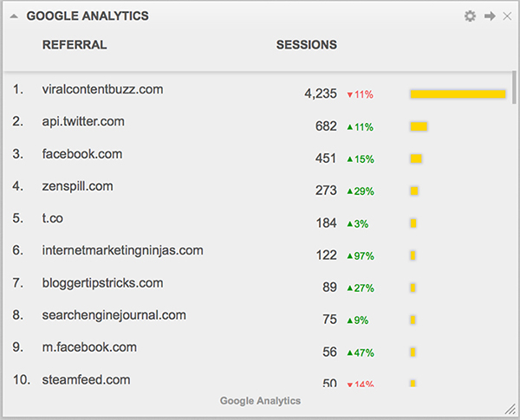Click the facebook.com referral entry

pyautogui.click(x=82, y=154)
